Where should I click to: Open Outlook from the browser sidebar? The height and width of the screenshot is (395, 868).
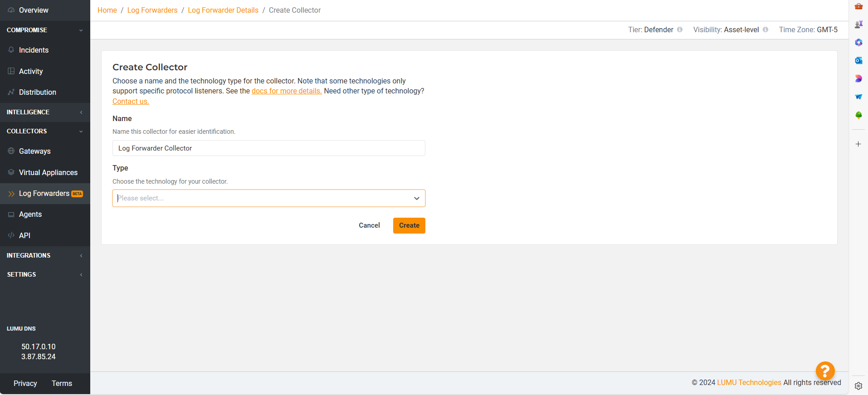point(858,60)
